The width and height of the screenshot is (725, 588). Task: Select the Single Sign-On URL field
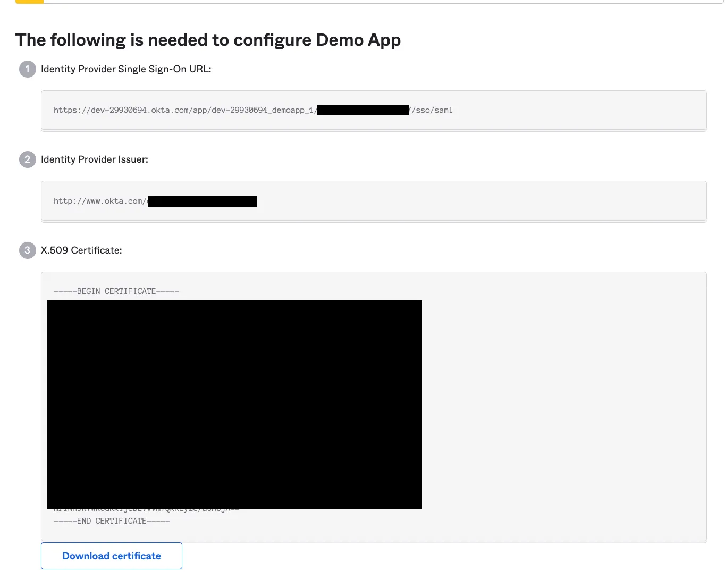374,111
